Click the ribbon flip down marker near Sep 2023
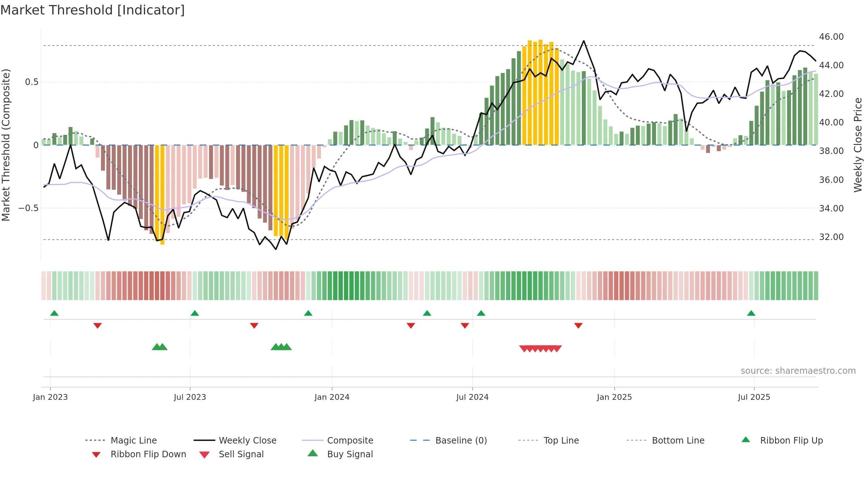Viewport: 868px width, 488px height. [254, 326]
